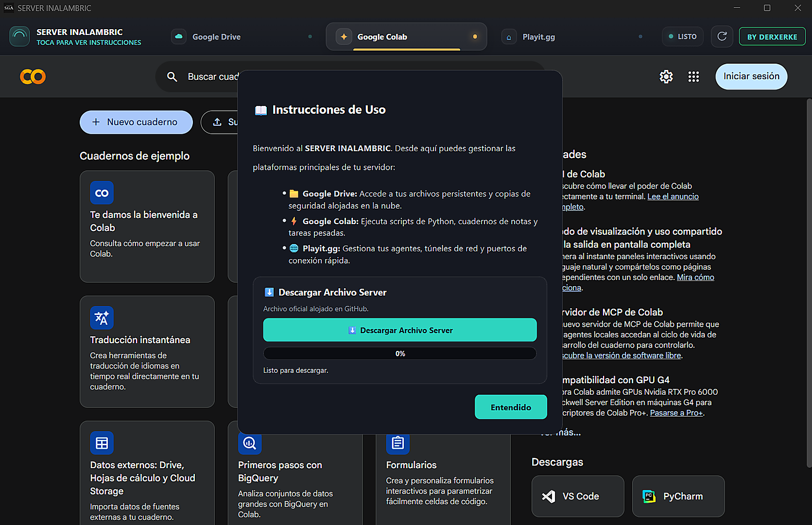This screenshot has height=525, width=812.
Task: Open the Colab settings gear
Action: (666, 76)
